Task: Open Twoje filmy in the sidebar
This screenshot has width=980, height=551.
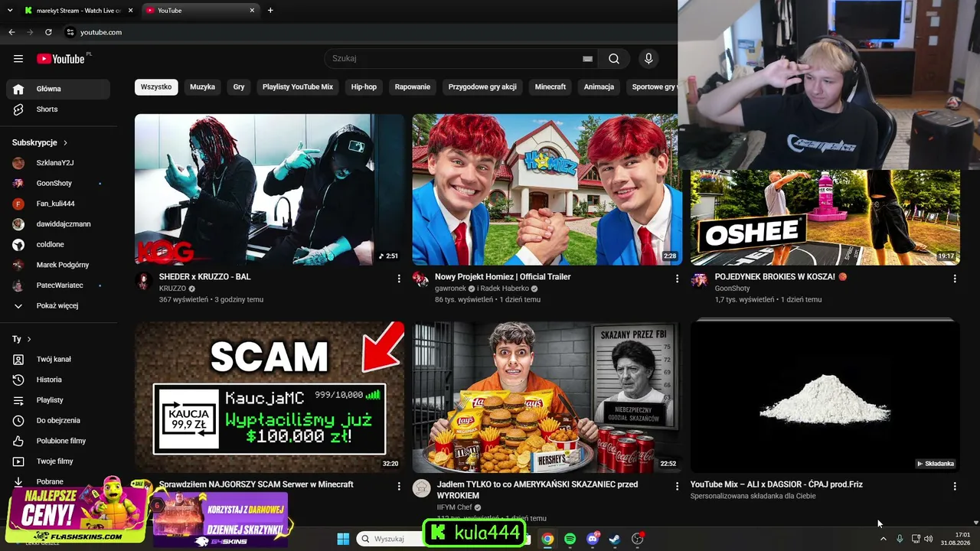Action: click(58, 461)
